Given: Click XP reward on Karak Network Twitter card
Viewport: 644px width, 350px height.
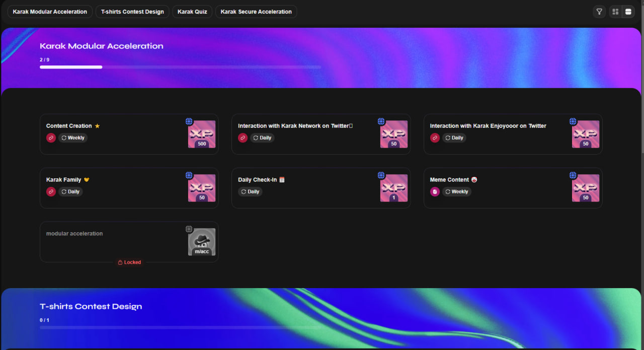Looking at the screenshot, I should point(394,134).
